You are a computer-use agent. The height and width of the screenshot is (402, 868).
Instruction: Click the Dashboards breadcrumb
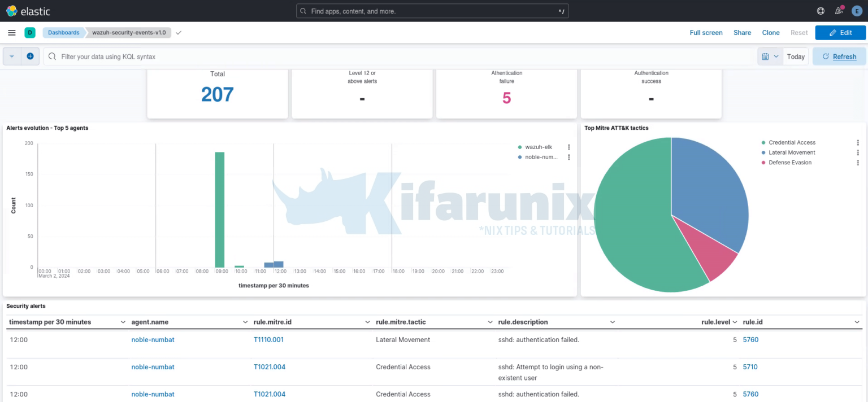click(x=63, y=32)
